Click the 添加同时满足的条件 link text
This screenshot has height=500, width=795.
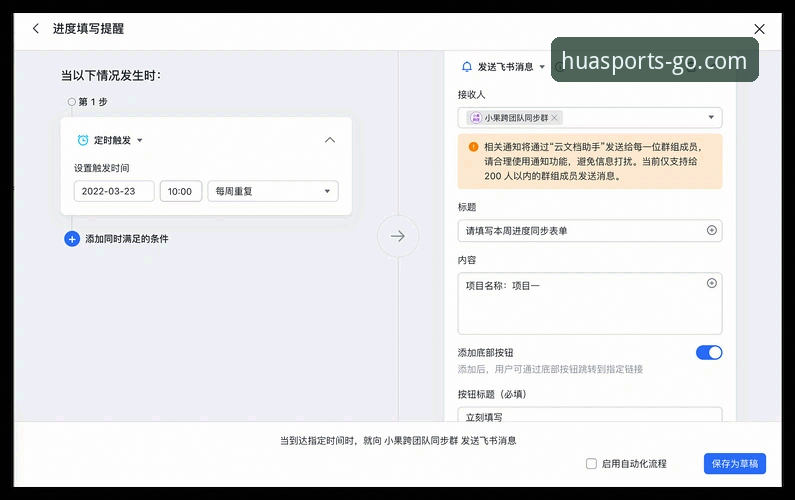(x=127, y=239)
